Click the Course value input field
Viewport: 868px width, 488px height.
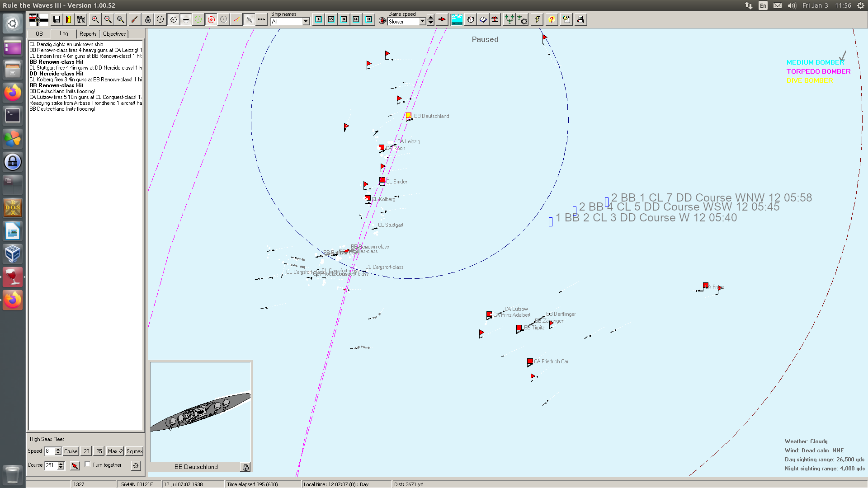[51, 465]
